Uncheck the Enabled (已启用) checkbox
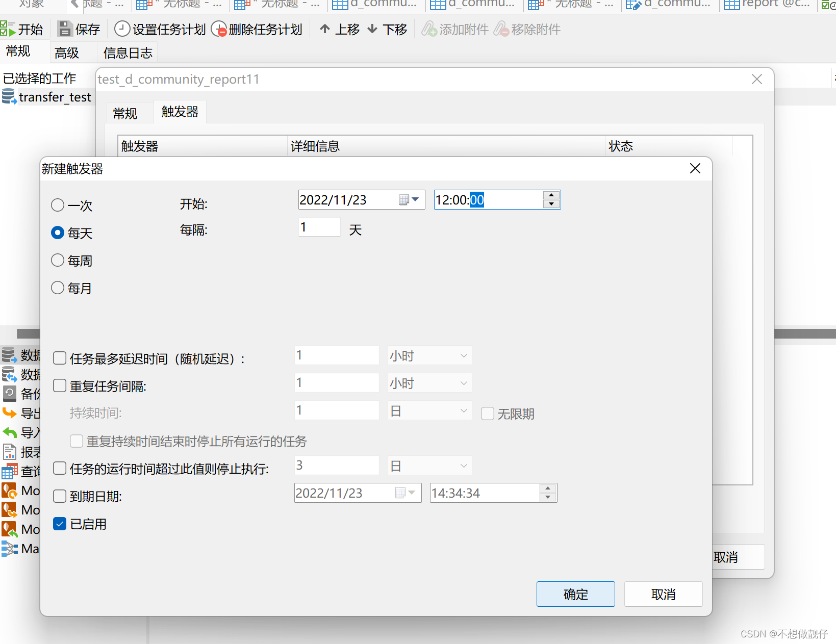This screenshot has height=644, width=836. [x=60, y=523]
